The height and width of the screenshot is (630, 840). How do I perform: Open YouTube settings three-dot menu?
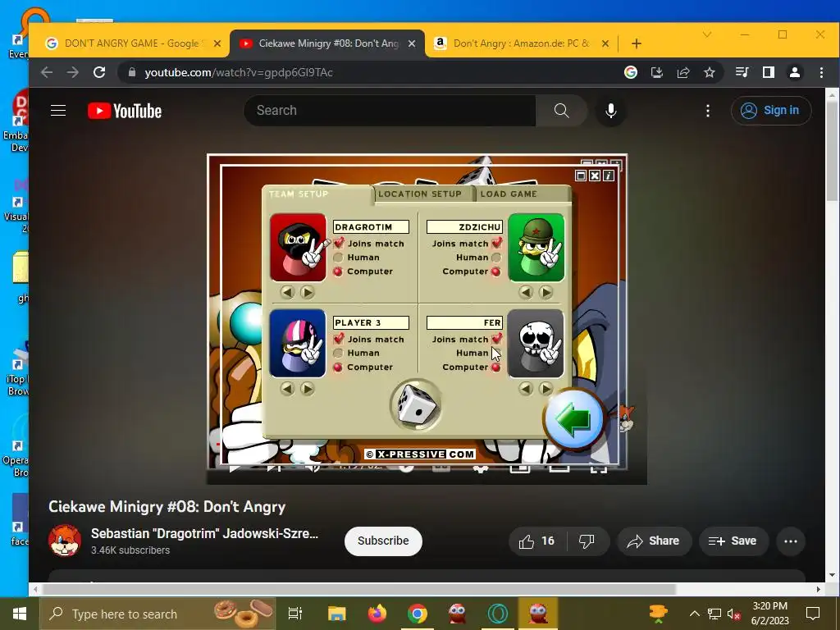(708, 111)
